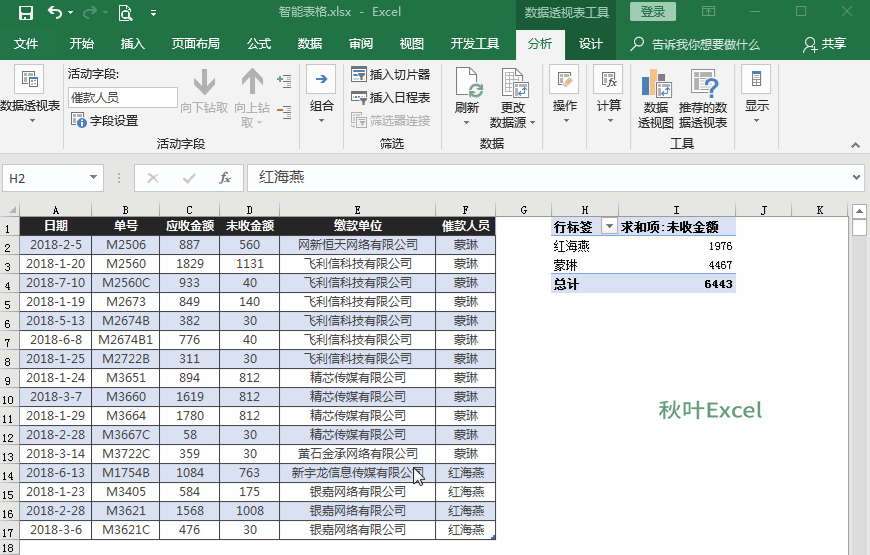The width and height of the screenshot is (870, 555).
Task: Open the 刷新 dropdown arrow
Action: [467, 122]
